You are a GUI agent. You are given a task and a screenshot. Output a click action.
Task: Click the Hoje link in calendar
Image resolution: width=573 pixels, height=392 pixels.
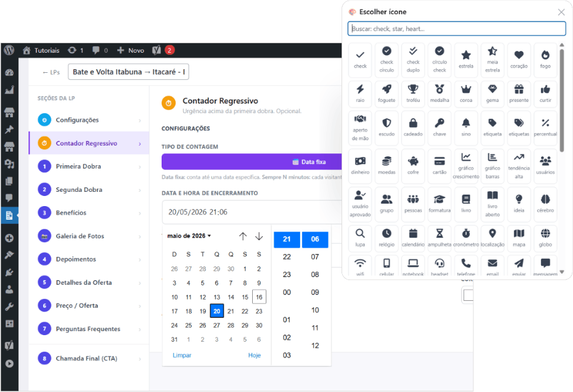click(255, 355)
